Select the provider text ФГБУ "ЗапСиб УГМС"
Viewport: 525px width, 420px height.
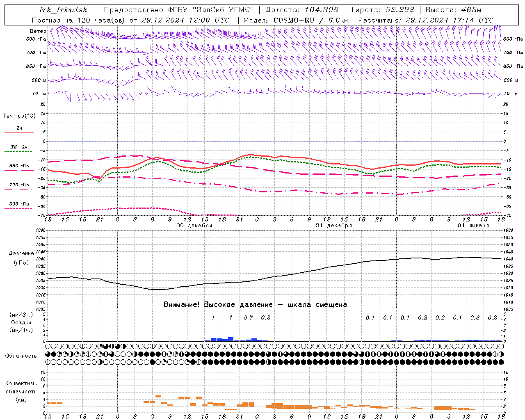(211, 10)
